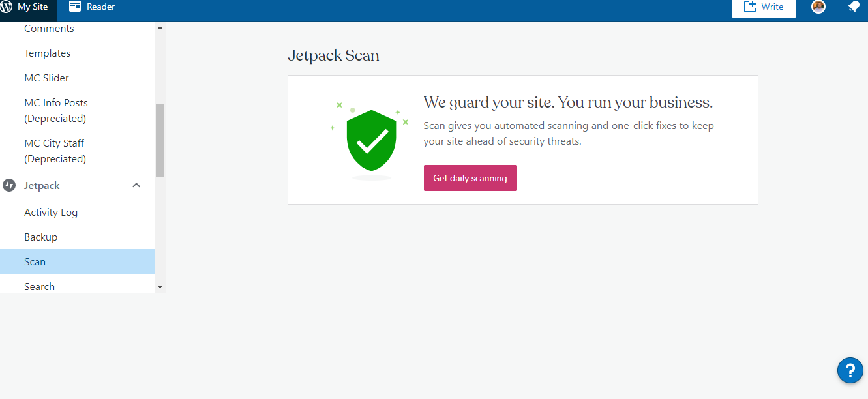
Task: Open Comments in the sidebar
Action: tap(49, 29)
